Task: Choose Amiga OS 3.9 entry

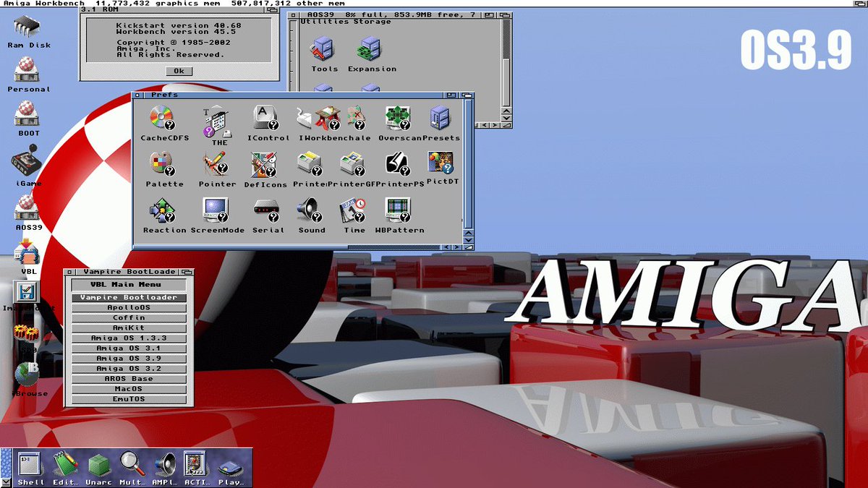Action: tap(129, 359)
